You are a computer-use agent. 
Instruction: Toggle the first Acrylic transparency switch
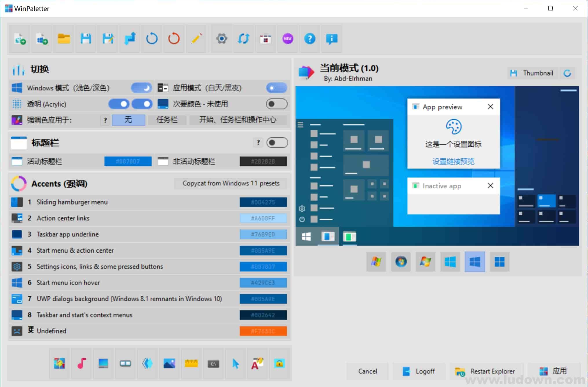(119, 104)
